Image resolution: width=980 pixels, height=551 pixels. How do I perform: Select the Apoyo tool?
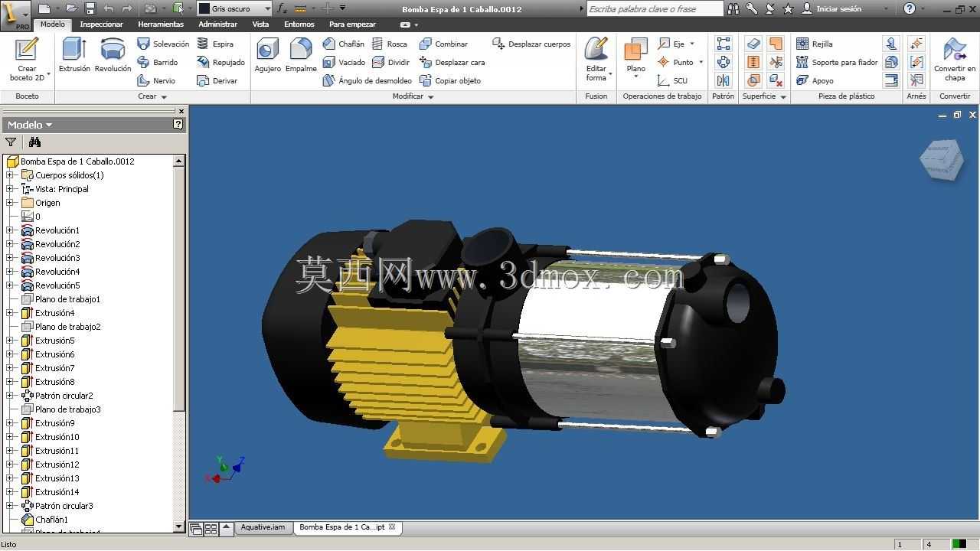[815, 80]
